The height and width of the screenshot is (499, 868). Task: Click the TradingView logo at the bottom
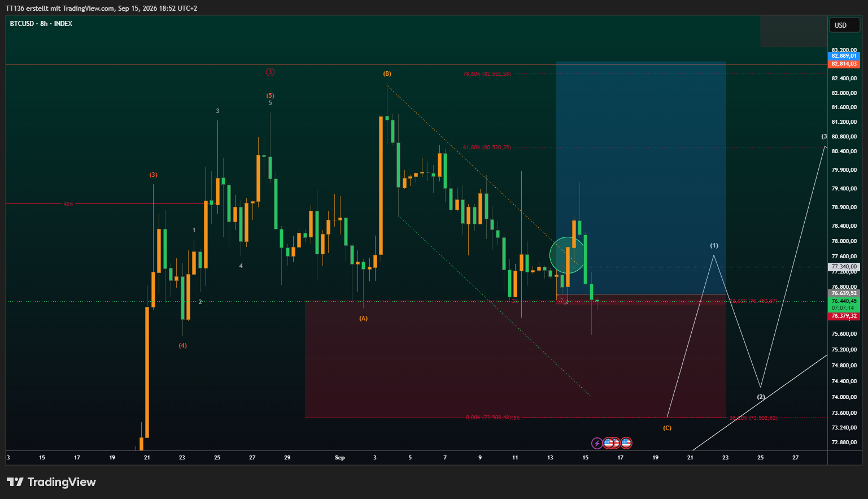click(x=51, y=482)
